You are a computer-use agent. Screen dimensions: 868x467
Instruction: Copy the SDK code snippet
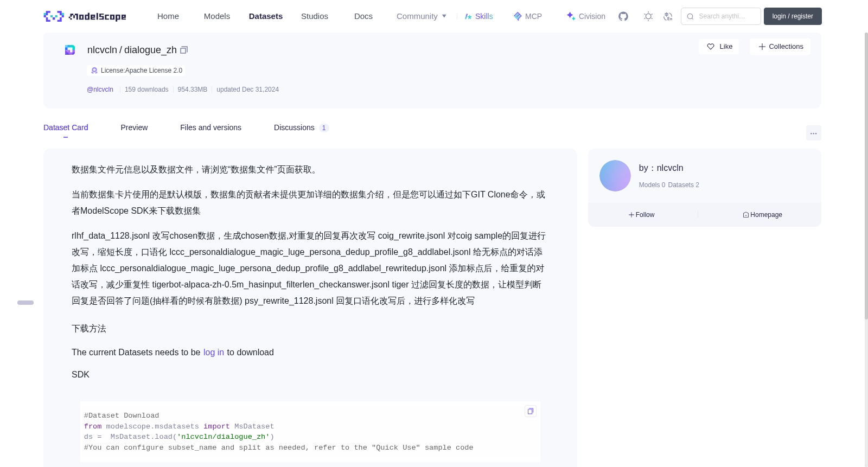click(531, 411)
